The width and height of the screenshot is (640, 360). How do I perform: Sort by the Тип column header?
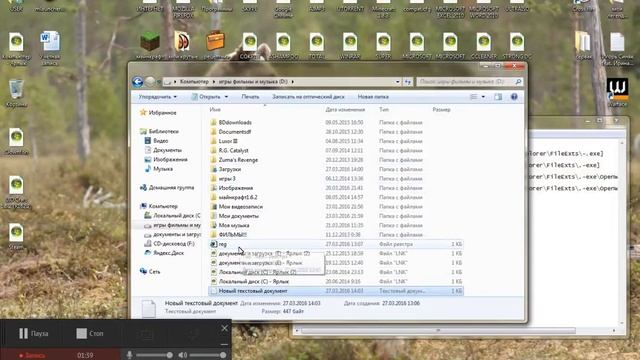click(384, 109)
